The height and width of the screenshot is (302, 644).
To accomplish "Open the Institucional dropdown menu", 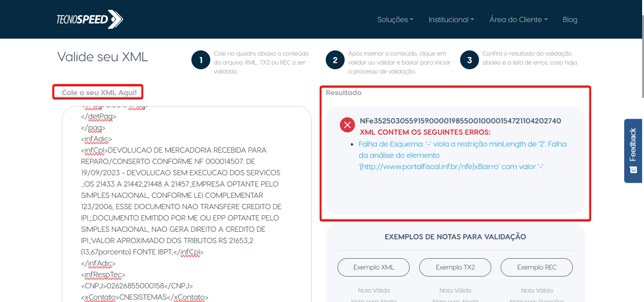I will [451, 20].
